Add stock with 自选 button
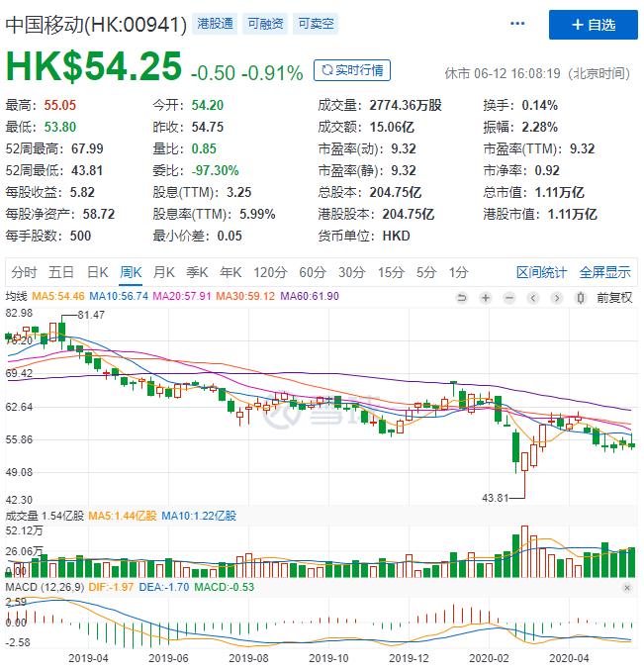Viewport: 644px width, 672px height. tap(593, 25)
